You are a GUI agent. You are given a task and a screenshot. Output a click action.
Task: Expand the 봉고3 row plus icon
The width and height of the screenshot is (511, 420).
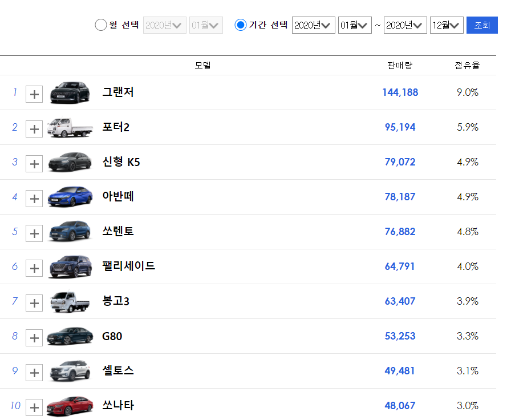click(x=34, y=303)
